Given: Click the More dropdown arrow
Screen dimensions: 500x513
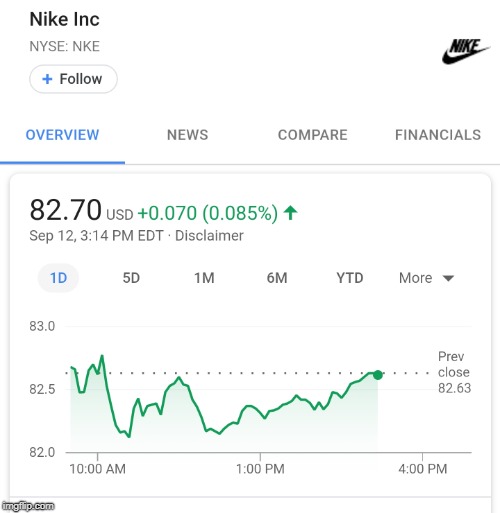Looking at the screenshot, I should coord(448,278).
